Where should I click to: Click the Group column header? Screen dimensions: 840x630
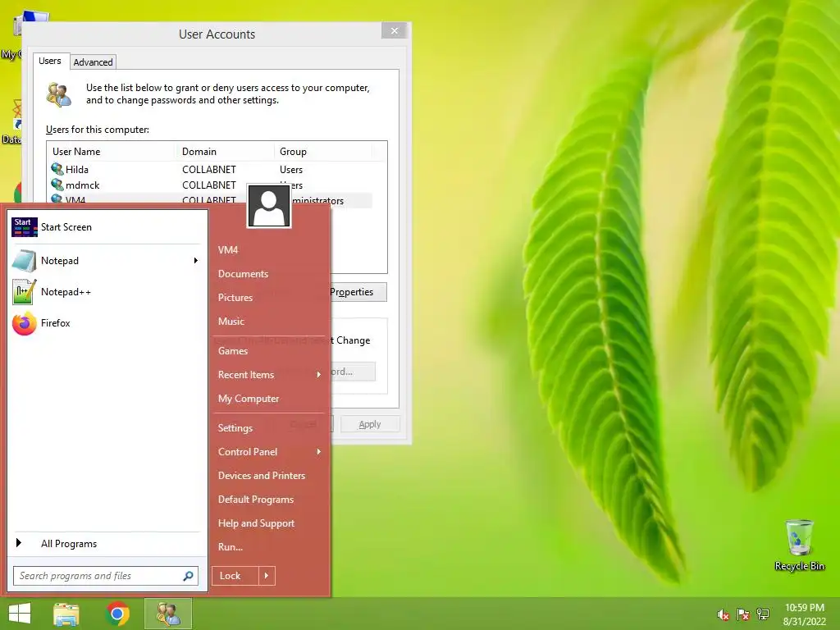323,152
